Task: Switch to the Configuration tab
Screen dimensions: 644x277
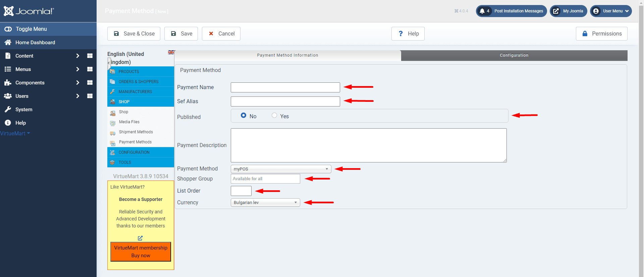Action: coord(514,55)
